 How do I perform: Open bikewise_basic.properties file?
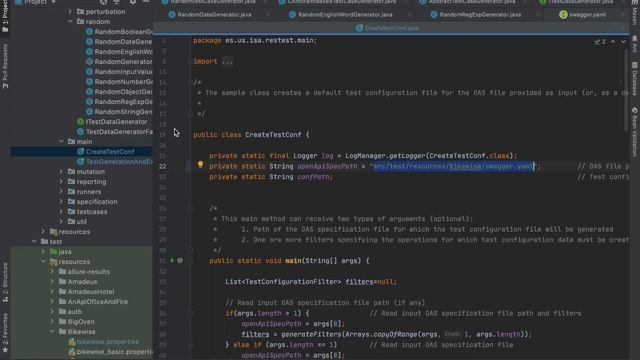111,352
